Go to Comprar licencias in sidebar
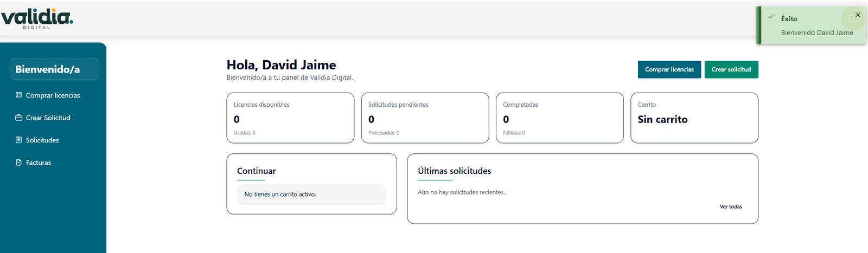Image resolution: width=868 pixels, height=253 pixels. coord(53,95)
